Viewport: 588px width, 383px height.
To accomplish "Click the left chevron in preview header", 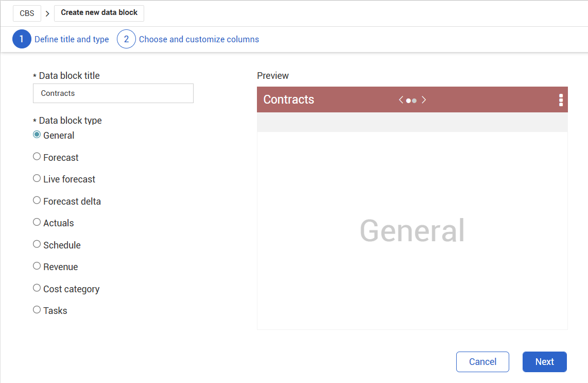I will click(x=401, y=100).
